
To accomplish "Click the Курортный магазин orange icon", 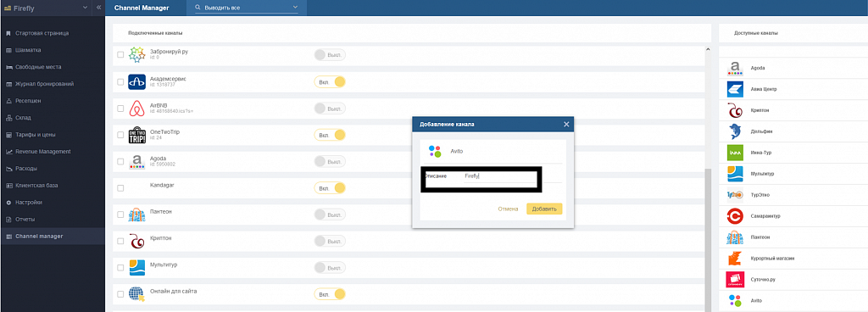I will (735, 259).
